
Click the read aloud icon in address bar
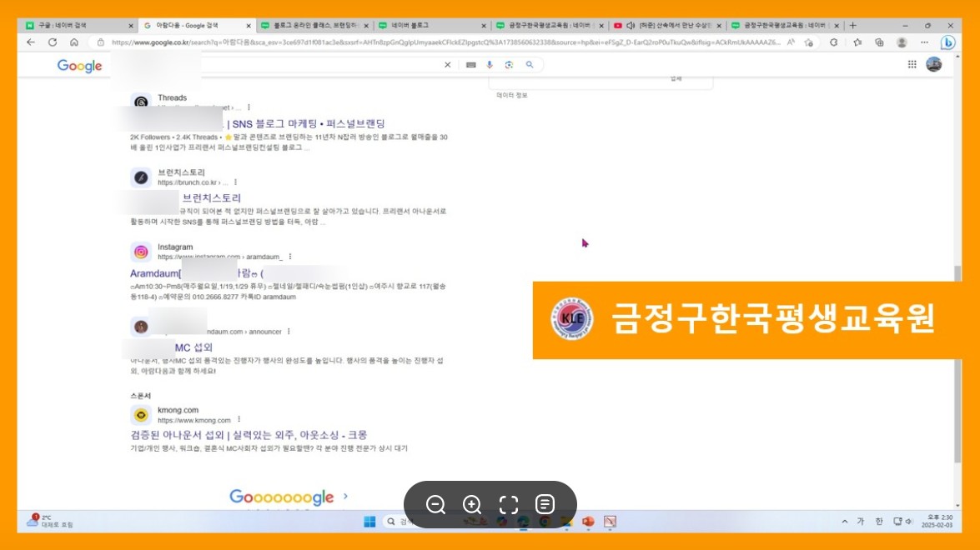tap(792, 42)
